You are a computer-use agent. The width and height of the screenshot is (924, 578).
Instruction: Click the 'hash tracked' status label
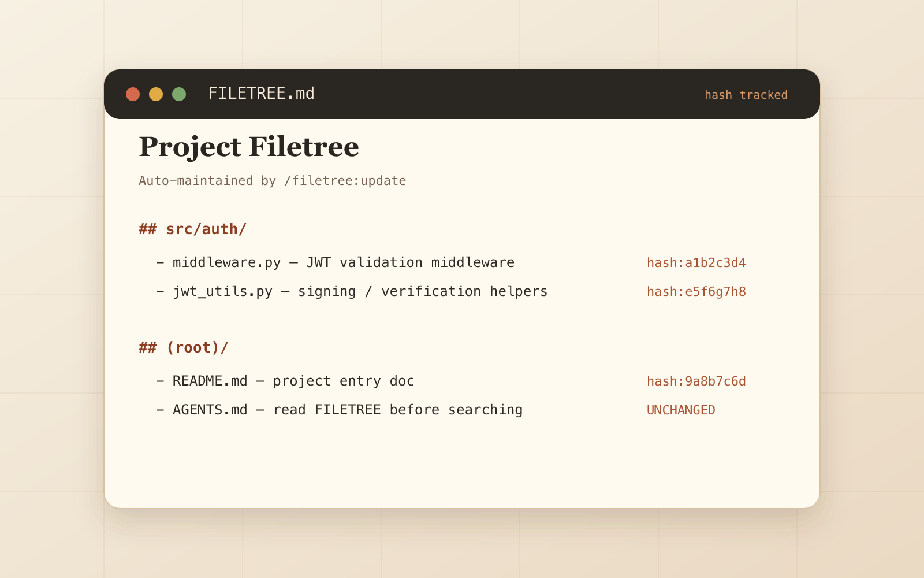click(746, 95)
